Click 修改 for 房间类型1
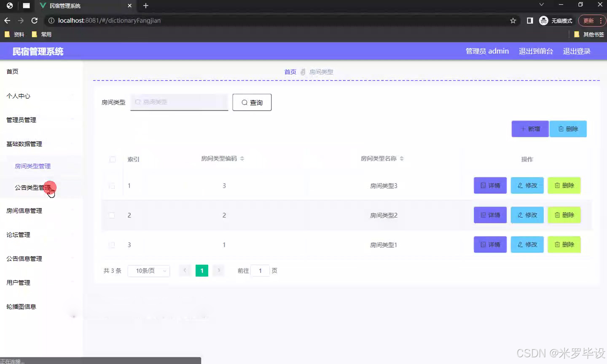The width and height of the screenshot is (607, 364). (x=527, y=244)
